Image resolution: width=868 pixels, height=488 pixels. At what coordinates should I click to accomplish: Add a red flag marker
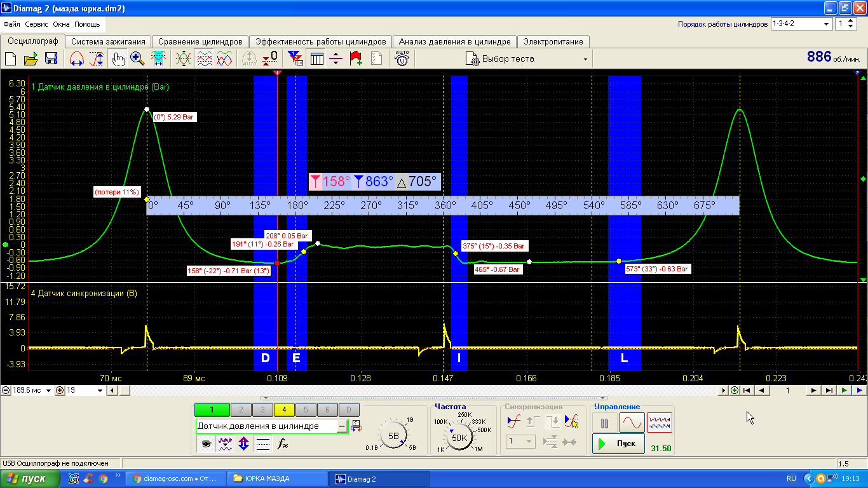tap(356, 59)
